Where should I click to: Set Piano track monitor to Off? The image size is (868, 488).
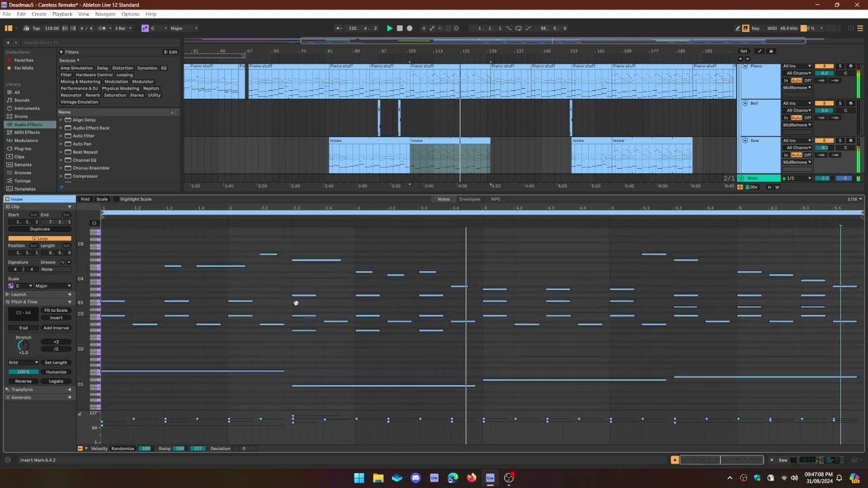tap(808, 81)
